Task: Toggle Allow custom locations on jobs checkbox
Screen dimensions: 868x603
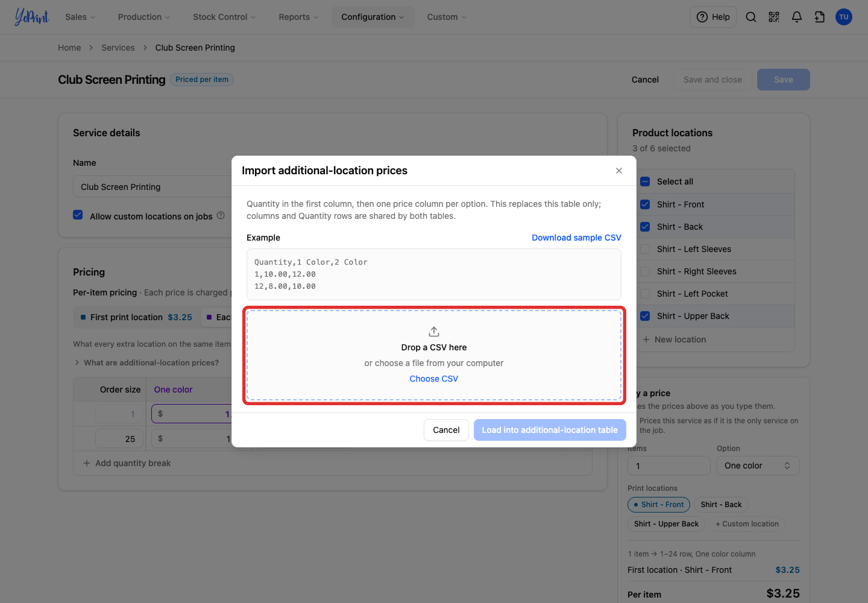Action: 78,215
